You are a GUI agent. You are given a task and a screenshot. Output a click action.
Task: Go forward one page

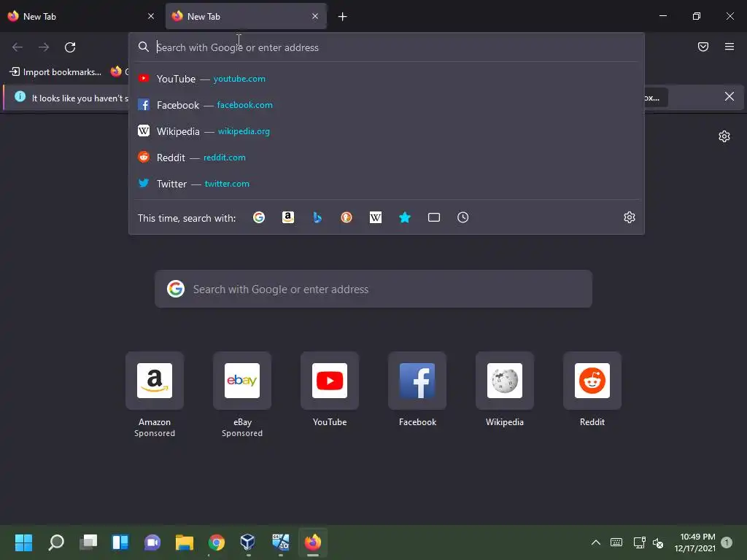tap(44, 47)
